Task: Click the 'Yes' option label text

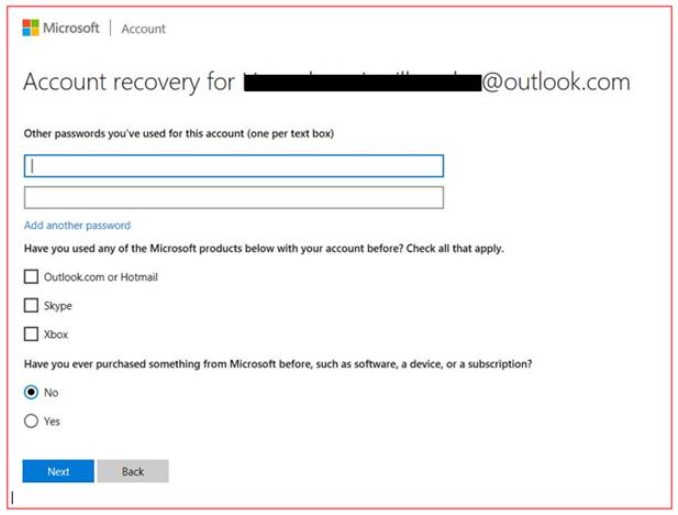Action: [52, 421]
